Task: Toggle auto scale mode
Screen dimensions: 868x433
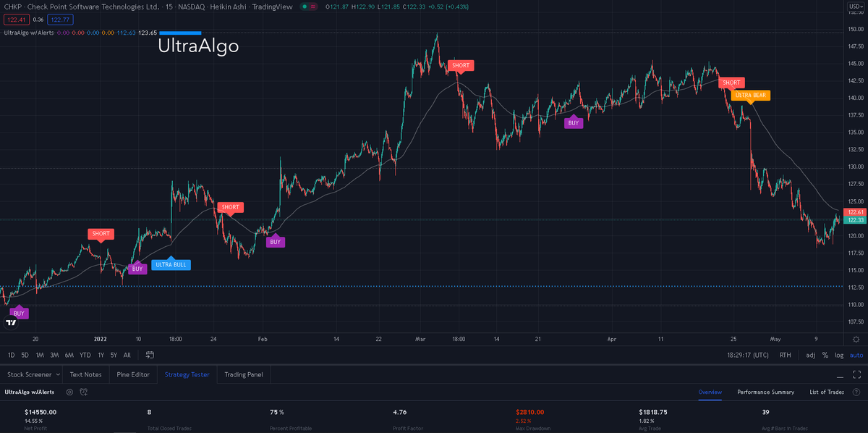Action: (856, 355)
